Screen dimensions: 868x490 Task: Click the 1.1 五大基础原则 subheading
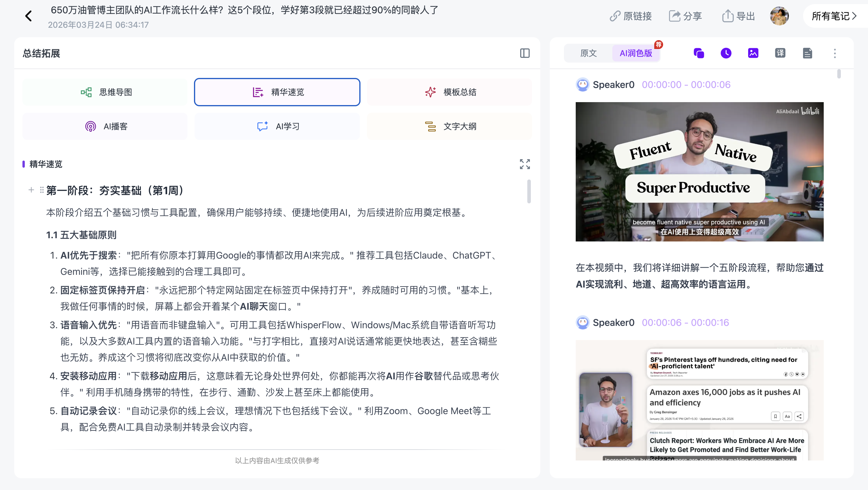81,235
